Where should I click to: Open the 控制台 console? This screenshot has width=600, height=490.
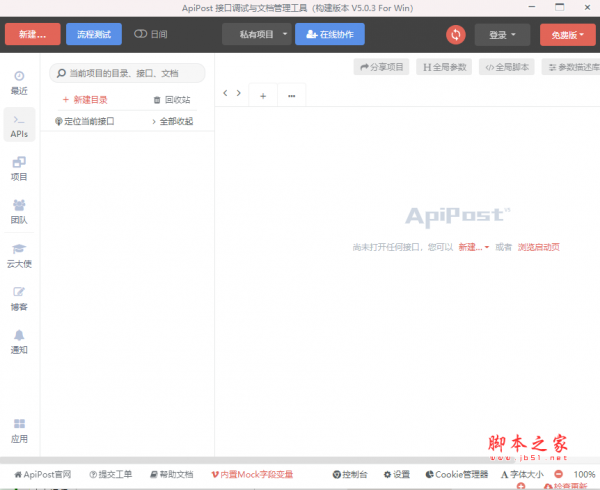click(x=350, y=474)
